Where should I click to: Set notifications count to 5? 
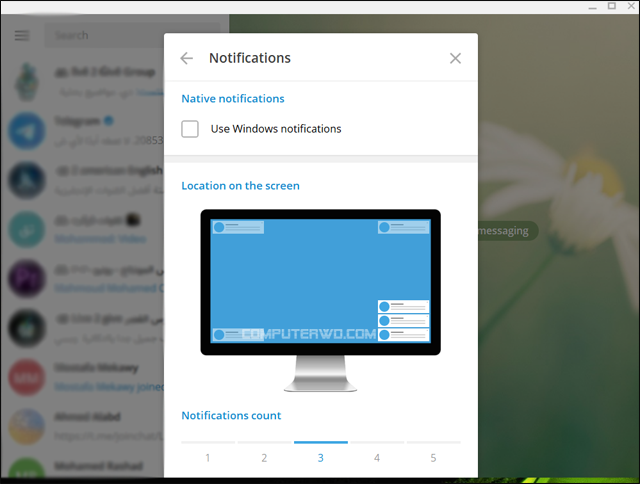point(433,453)
